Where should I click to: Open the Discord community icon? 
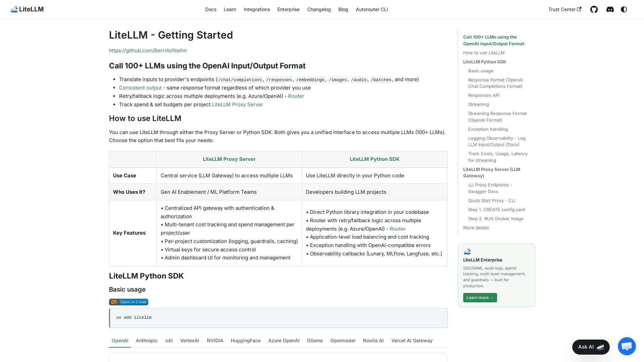click(x=610, y=9)
